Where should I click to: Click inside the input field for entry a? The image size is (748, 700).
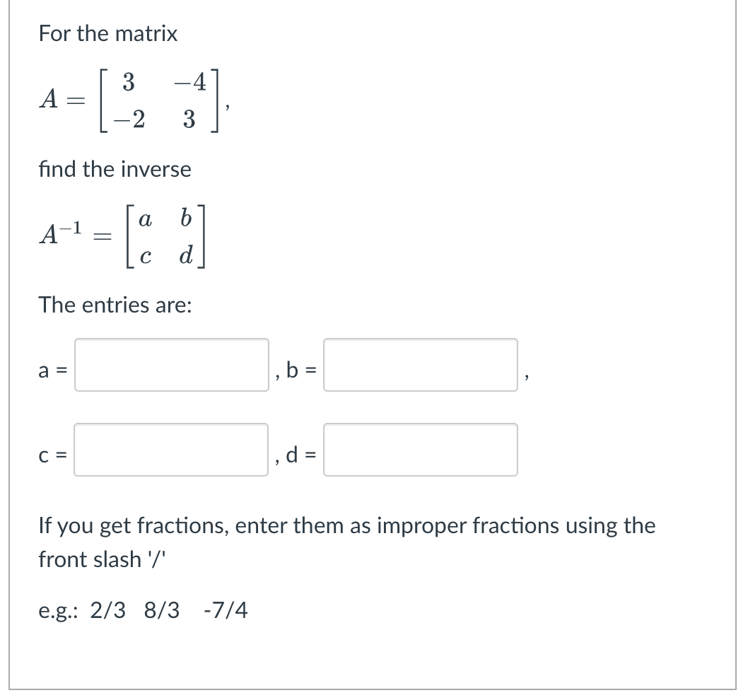point(170,366)
